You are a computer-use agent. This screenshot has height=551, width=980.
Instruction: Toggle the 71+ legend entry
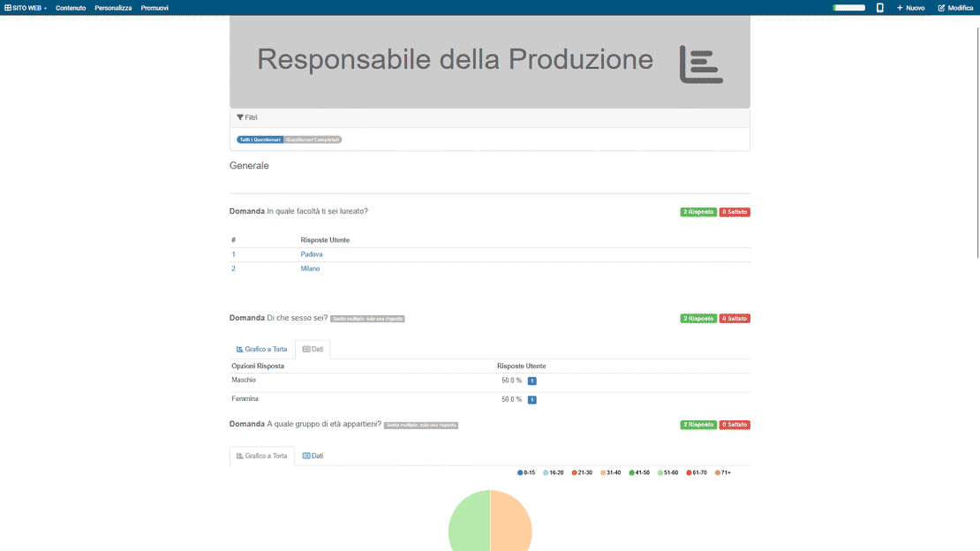click(x=723, y=472)
